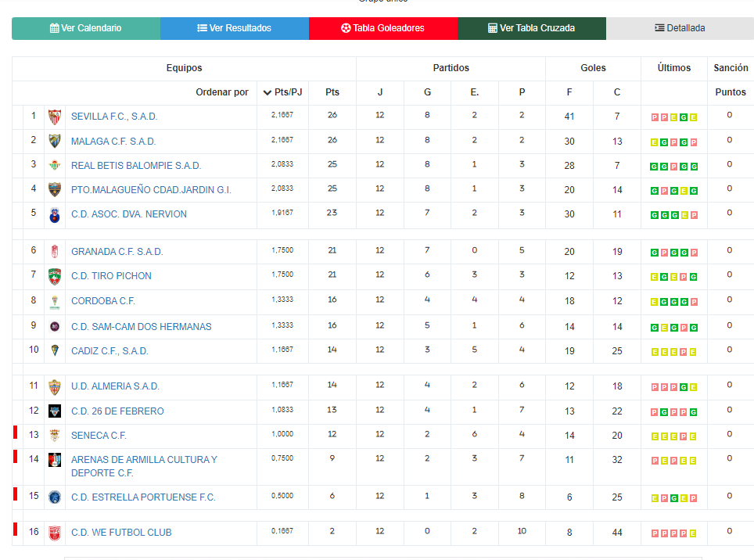Viewport: 754px width, 560px height.
Task: Sort by the C goals-against column
Action: [617, 92]
